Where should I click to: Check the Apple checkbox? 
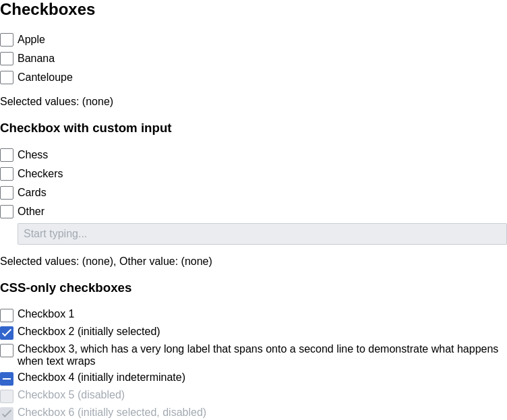click(7, 40)
